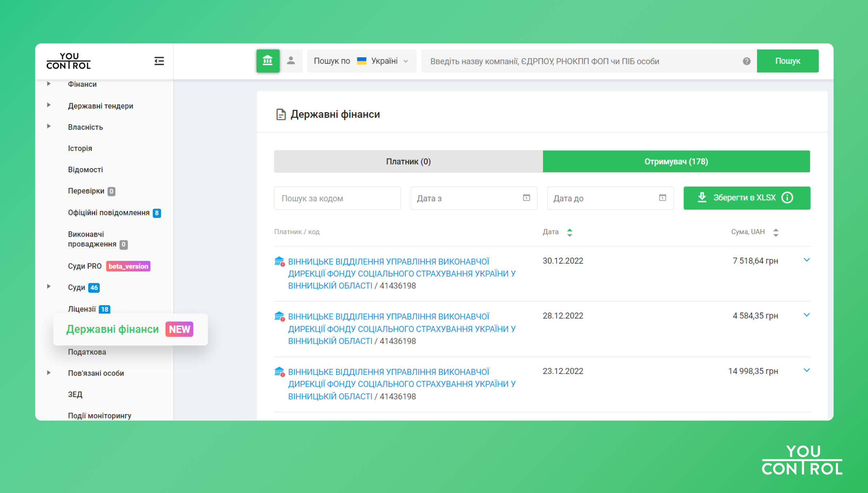Screen dimensions: 868x493
Task: Expand Пов'язані особи section triangle
Action: coord(49,373)
